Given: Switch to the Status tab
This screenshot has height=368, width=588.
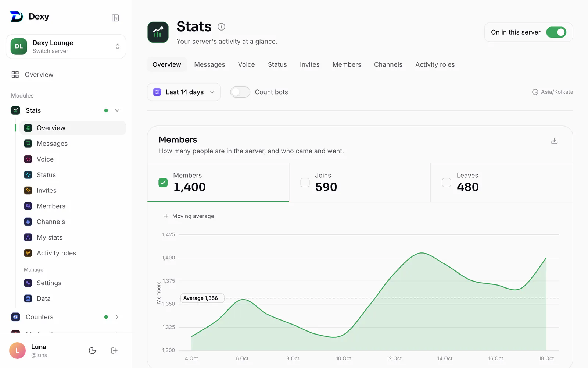Looking at the screenshot, I should tap(277, 64).
